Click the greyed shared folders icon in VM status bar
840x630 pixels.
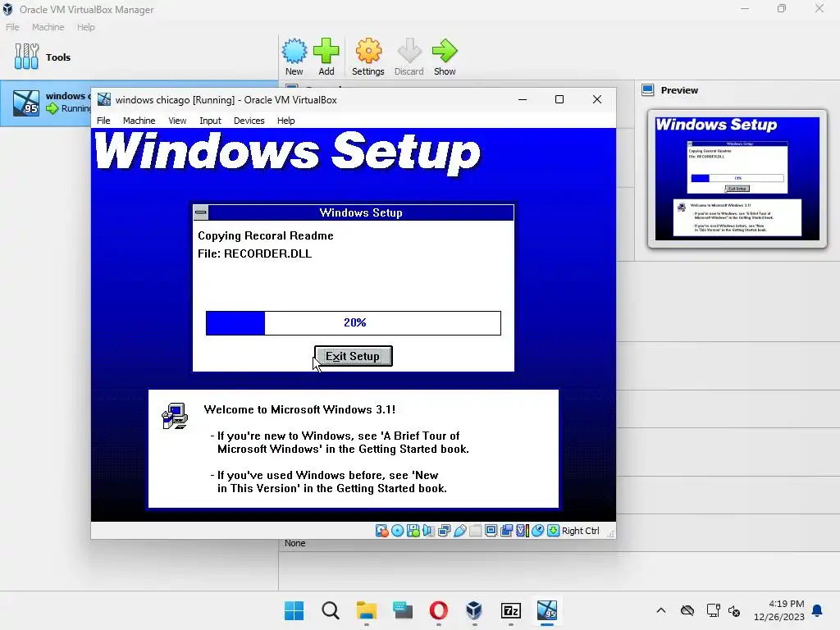click(x=475, y=531)
